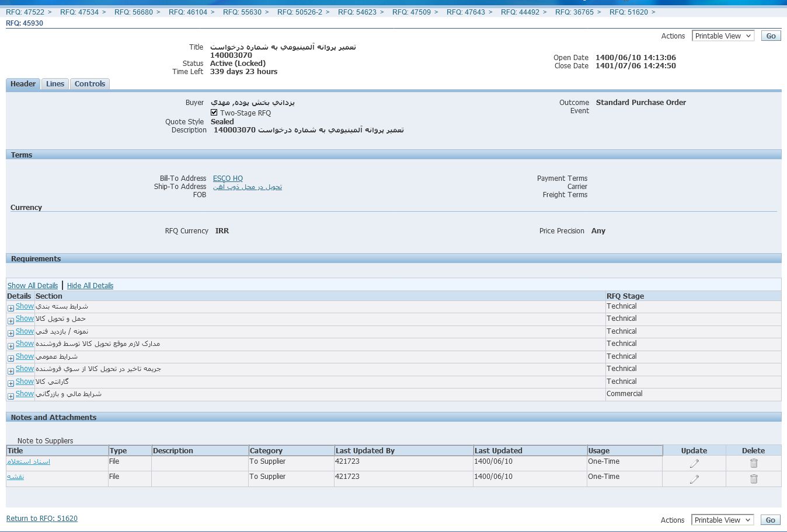Screen dimensions: 787x532
Task: Click Show link for شرايط عمومی
Action: [25, 356]
